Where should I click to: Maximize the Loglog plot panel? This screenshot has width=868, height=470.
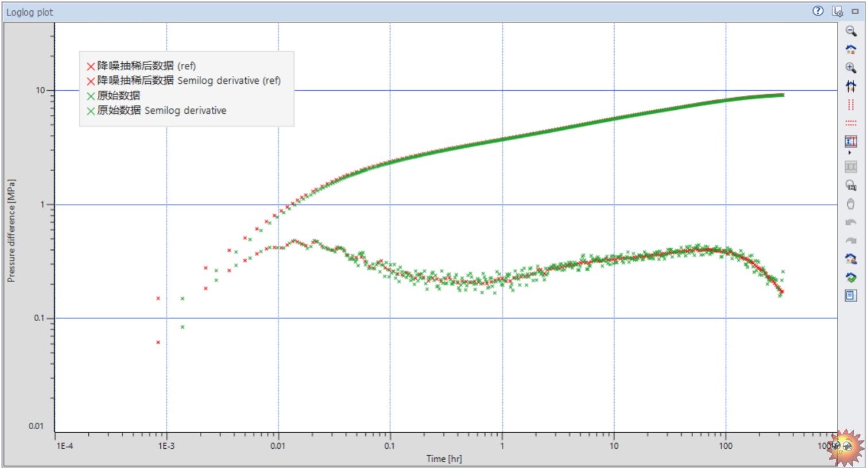tap(855, 11)
